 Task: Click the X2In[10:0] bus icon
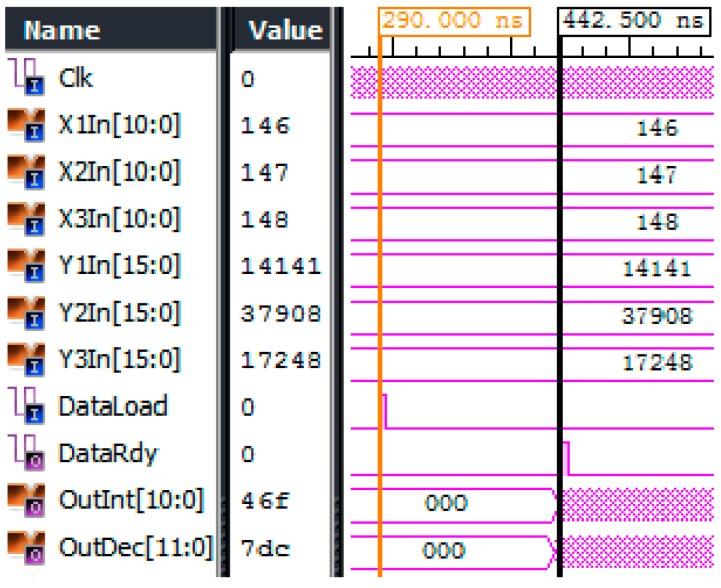27,172
